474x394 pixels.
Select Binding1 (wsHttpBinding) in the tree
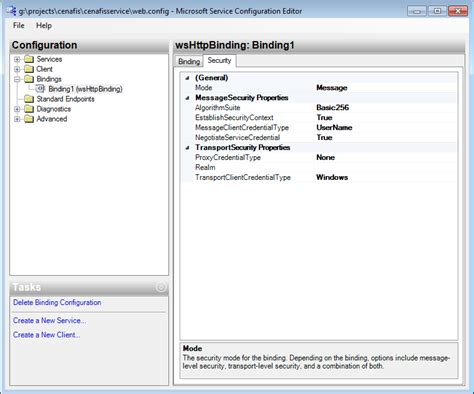tap(85, 89)
